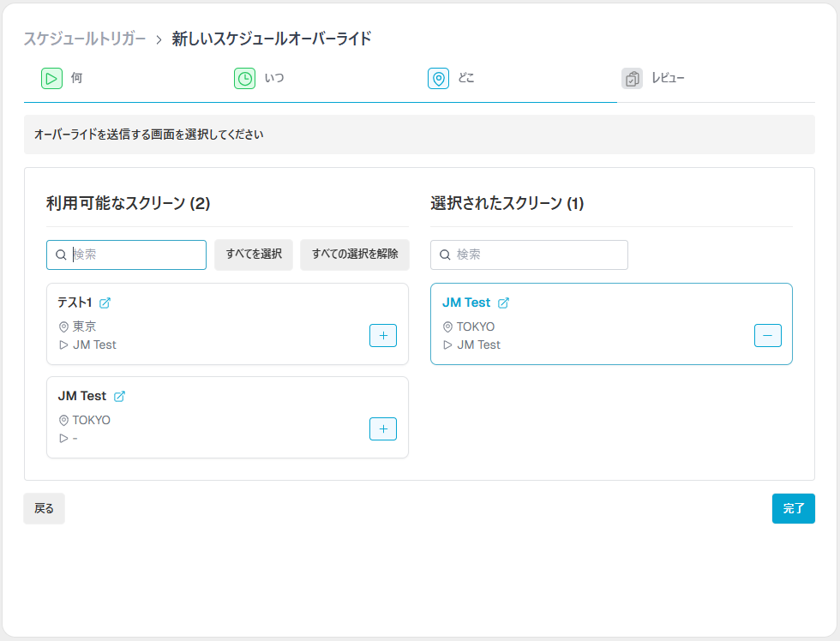
Task: Click すべてを選択 button
Action: coord(254,255)
